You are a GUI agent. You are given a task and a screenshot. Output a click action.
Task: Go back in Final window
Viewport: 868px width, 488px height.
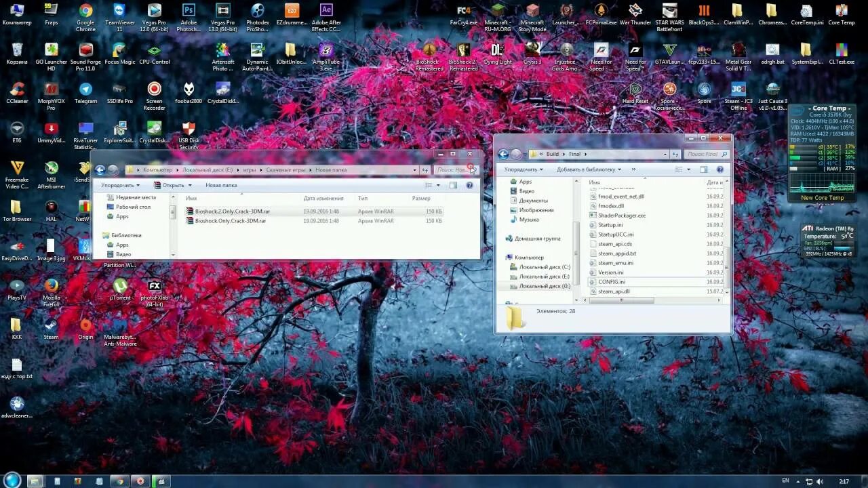pos(503,154)
